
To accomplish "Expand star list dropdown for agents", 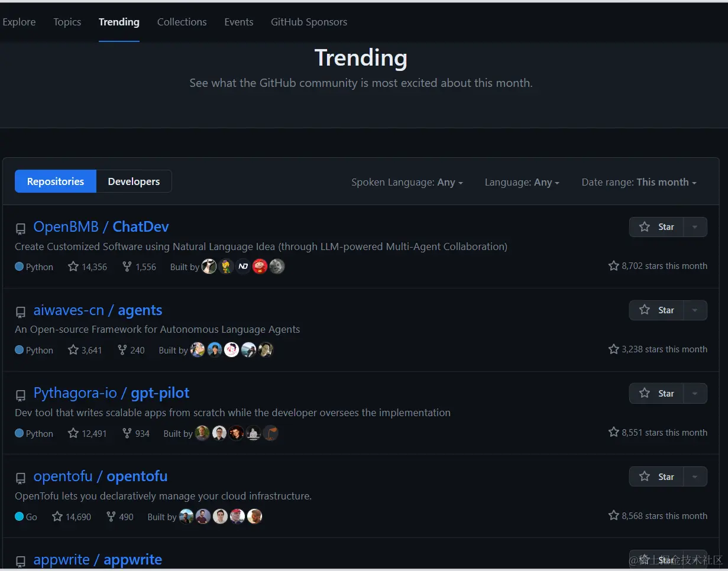I will (695, 310).
